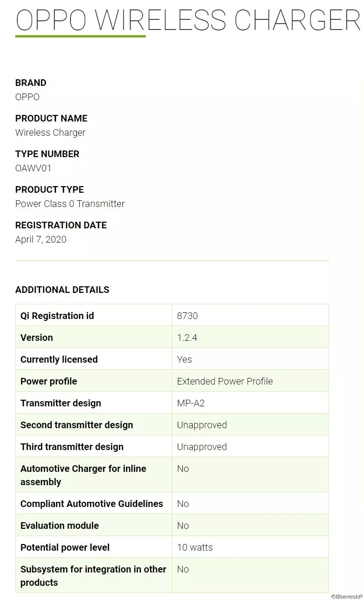Click the Compliant Automotive Guidelines label
The image size is (364, 601).
coord(92,504)
